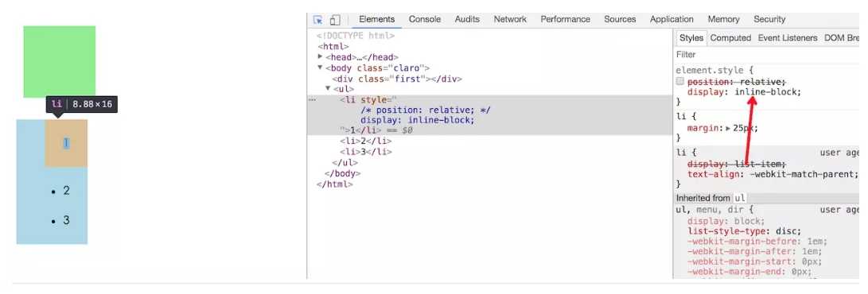The height and width of the screenshot is (294, 868).
Task: Click the inline-block display value
Action: (767, 91)
